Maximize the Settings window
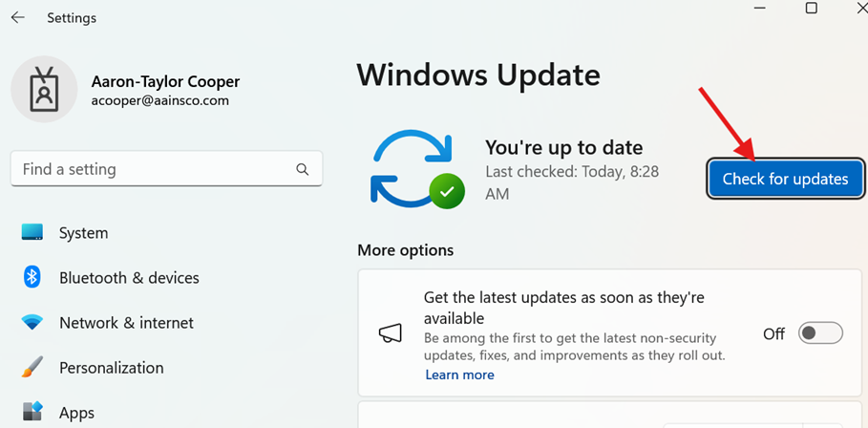868x428 pixels. [811, 9]
